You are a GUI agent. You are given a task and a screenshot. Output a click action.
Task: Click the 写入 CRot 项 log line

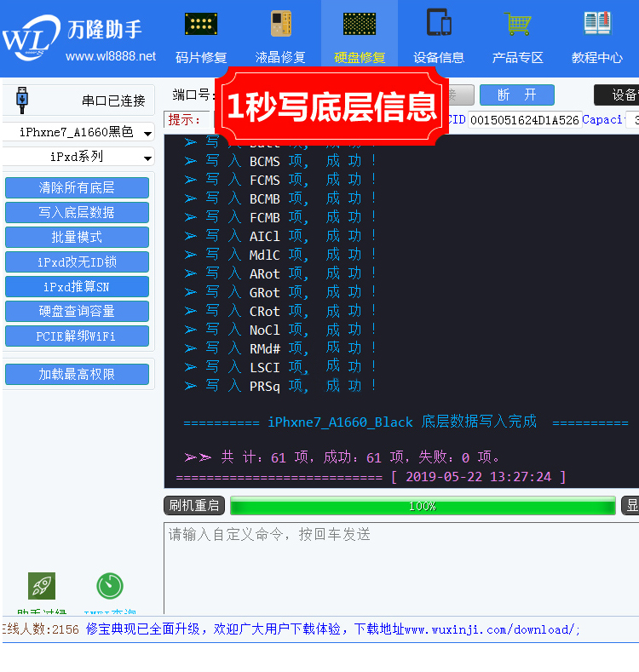coord(280,311)
